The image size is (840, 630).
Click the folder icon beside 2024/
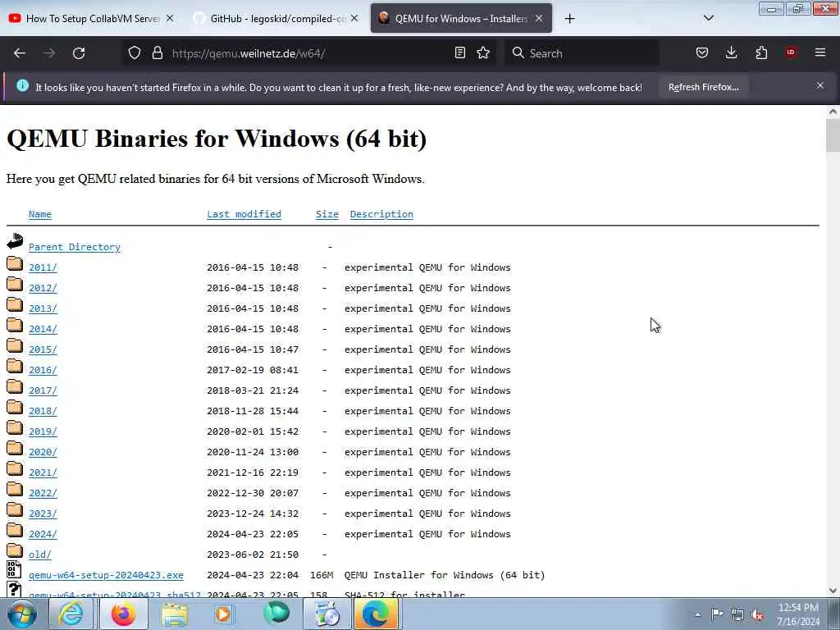click(15, 531)
